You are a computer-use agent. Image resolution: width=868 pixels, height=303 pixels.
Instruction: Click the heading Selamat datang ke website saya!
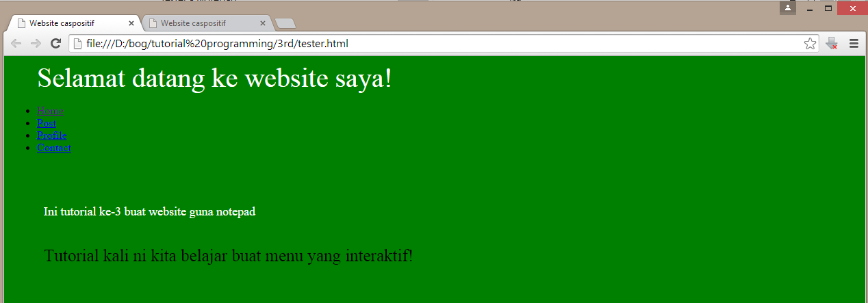215,78
